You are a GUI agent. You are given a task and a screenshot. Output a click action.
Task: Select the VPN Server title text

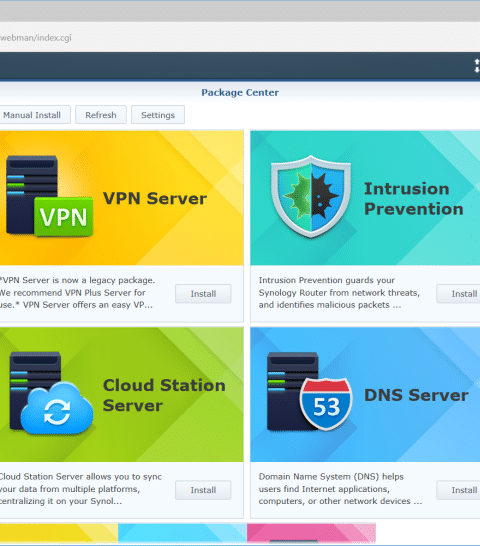155,198
